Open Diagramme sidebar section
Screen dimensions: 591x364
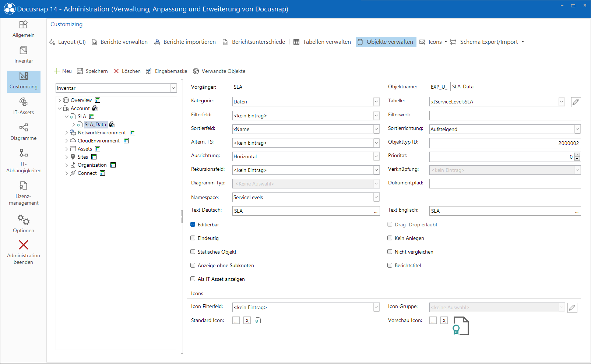24,132
